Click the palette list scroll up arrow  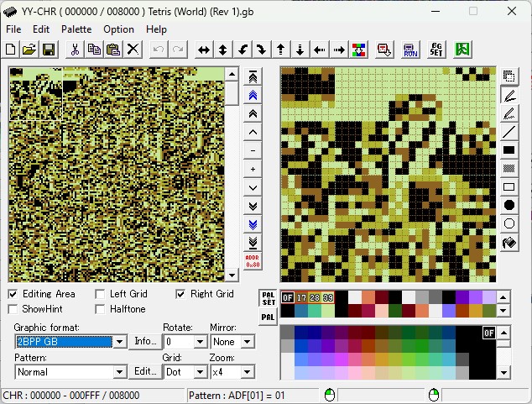[x=503, y=333]
